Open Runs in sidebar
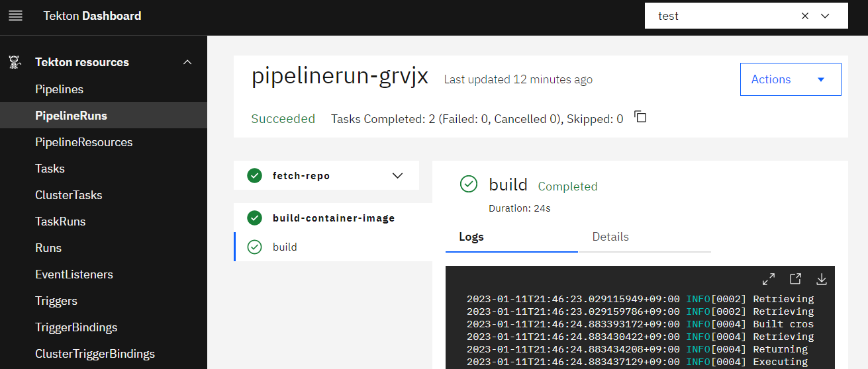 (103, 248)
